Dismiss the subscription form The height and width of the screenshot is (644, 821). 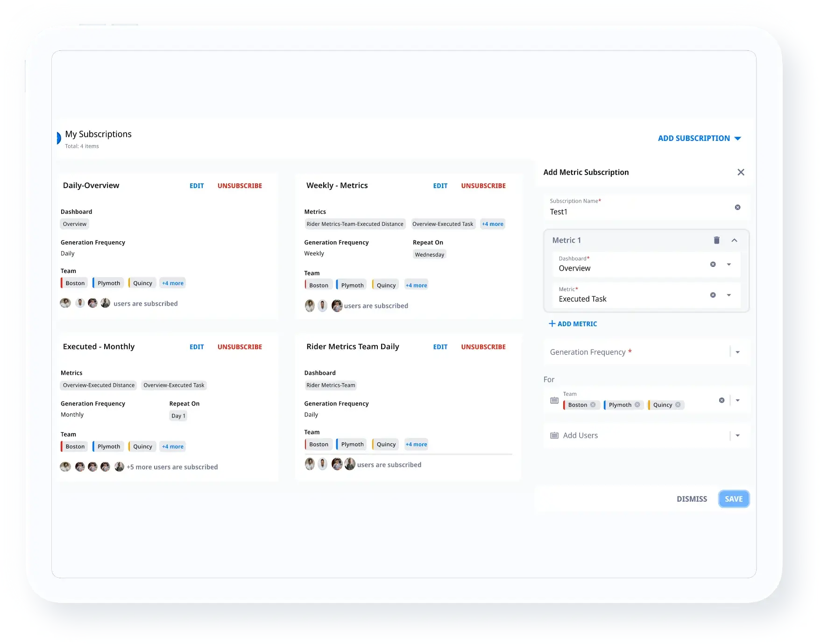pos(692,499)
